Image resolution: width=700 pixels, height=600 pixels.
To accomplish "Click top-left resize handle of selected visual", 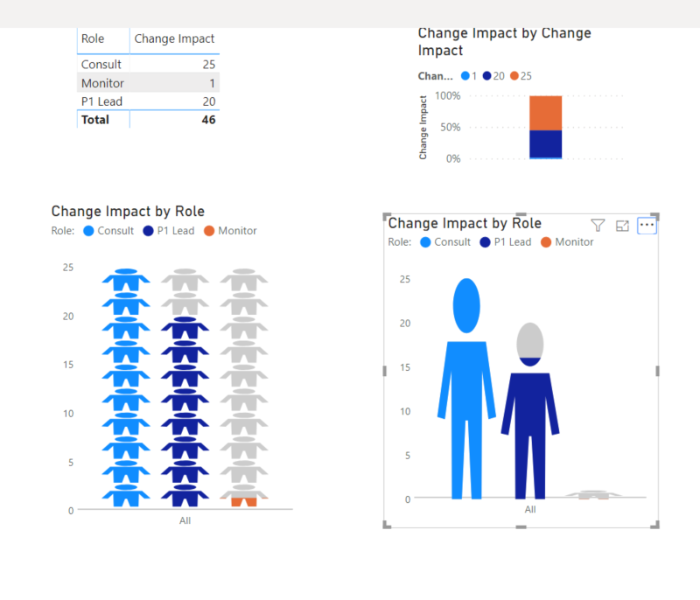I will click(387, 216).
